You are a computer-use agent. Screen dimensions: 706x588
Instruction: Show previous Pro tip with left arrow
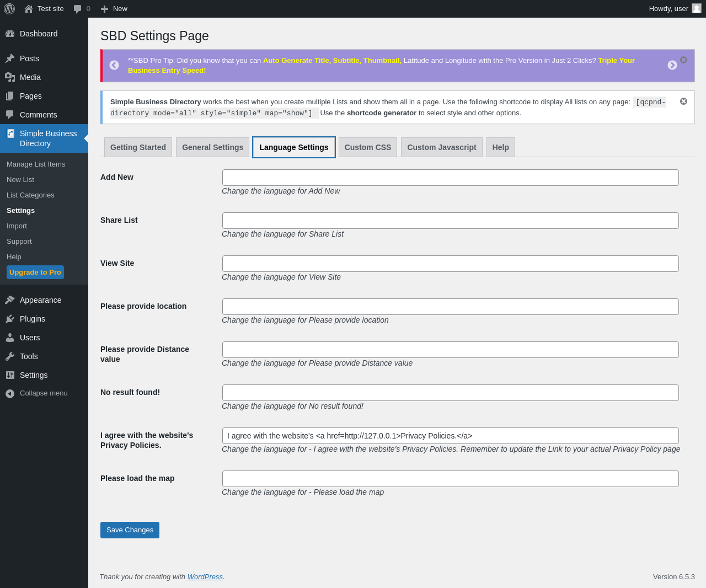[114, 65]
